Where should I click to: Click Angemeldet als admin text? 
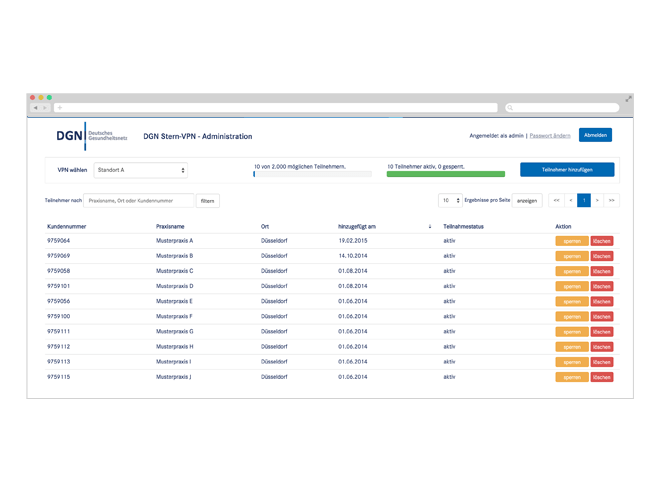click(x=496, y=136)
